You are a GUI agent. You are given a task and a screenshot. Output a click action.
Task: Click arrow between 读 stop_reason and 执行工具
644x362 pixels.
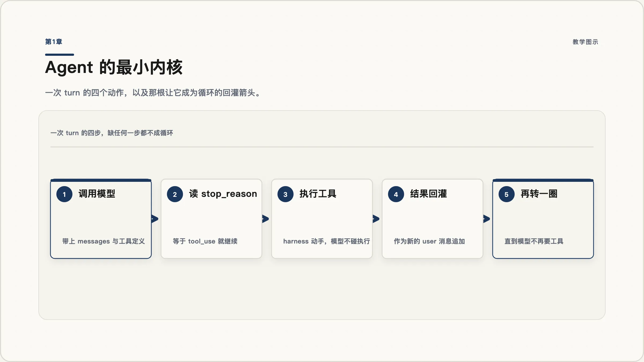coord(265,219)
